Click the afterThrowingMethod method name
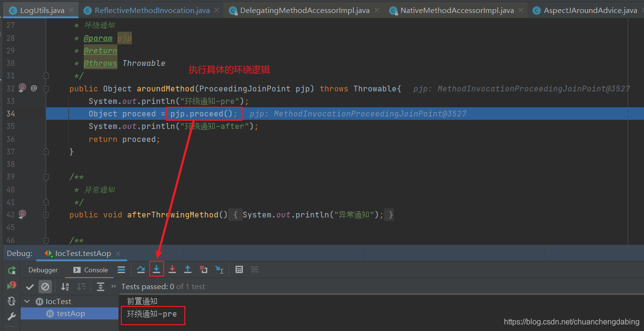The width and height of the screenshot is (644, 331). point(172,215)
